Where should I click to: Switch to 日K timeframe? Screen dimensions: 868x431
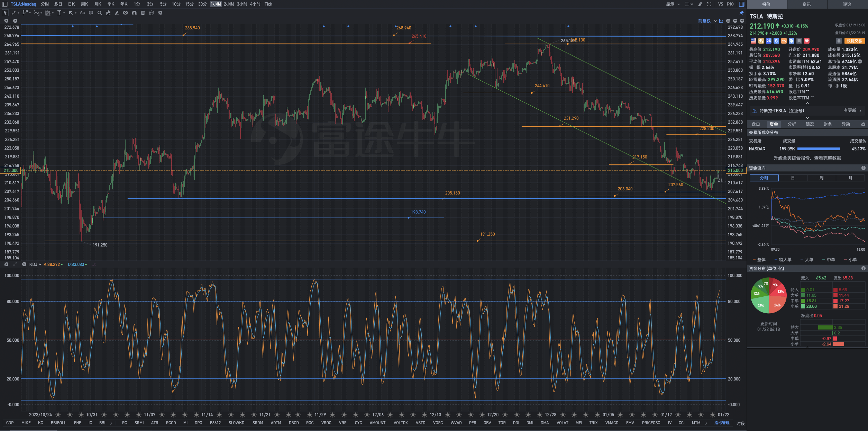71,4
